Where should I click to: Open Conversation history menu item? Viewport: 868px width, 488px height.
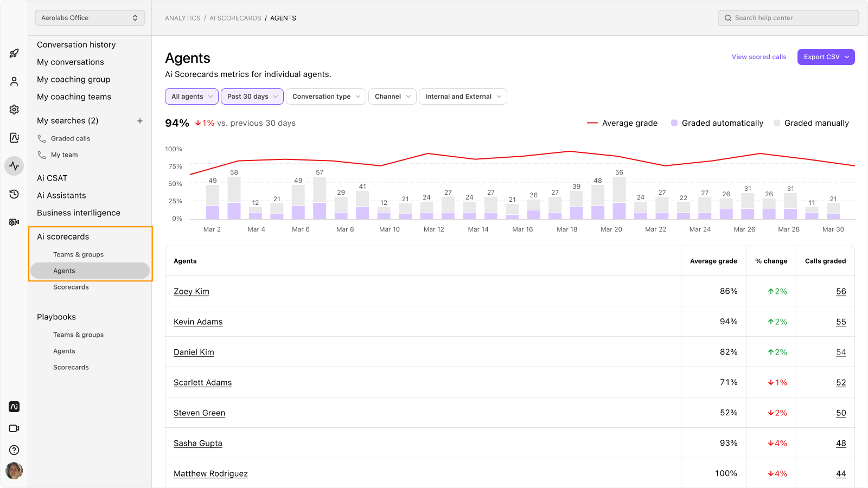pyautogui.click(x=76, y=45)
